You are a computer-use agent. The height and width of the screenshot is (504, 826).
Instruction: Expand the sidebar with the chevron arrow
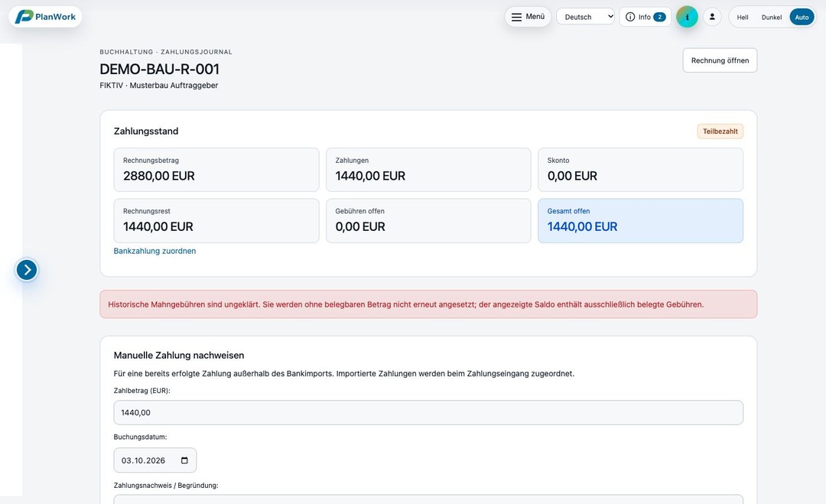[27, 270]
